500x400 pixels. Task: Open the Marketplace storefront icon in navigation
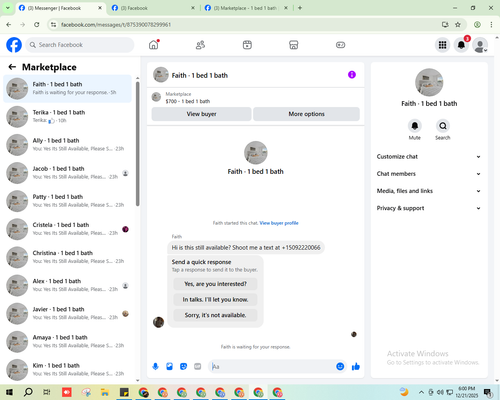[x=294, y=45]
